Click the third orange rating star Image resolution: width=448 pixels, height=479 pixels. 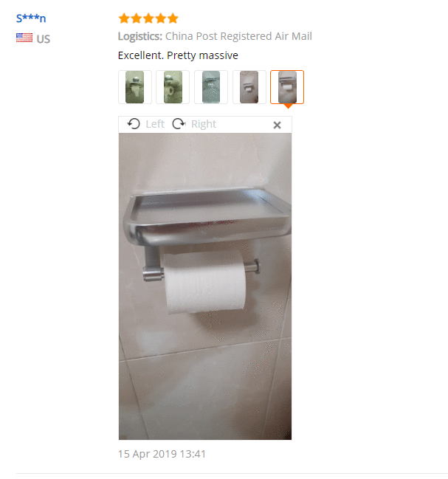[x=148, y=18]
